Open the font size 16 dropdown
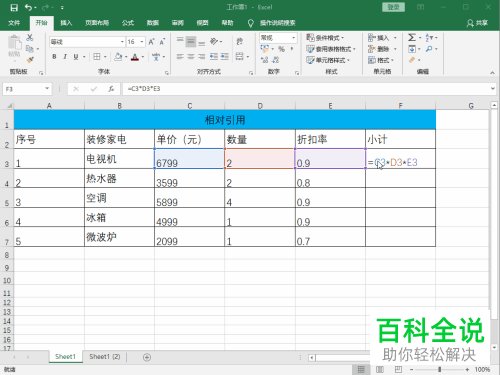 142,42
